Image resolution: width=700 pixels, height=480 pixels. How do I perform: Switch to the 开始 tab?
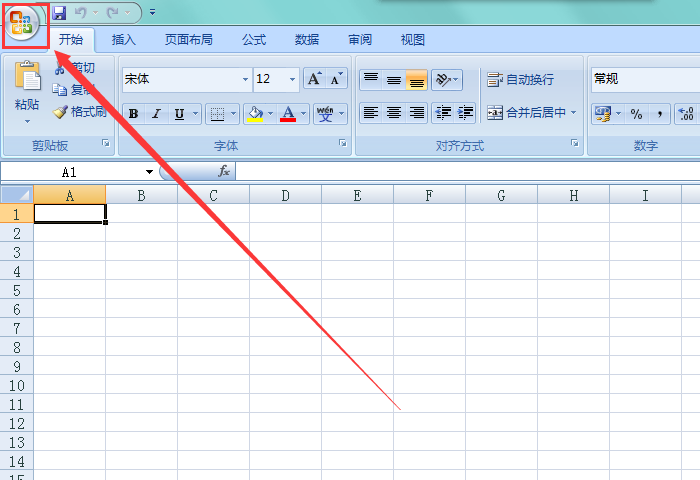coord(71,40)
